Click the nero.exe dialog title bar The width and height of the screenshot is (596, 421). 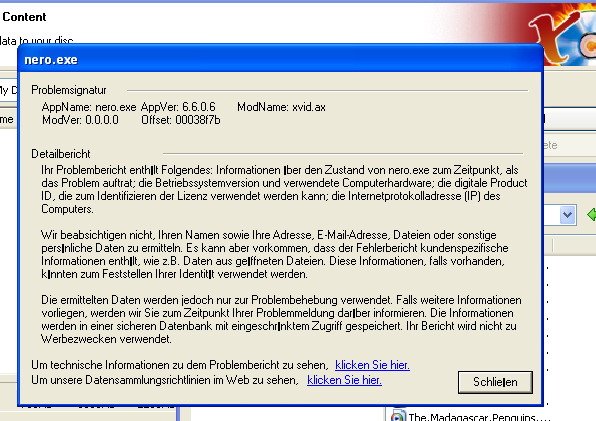coord(280,59)
